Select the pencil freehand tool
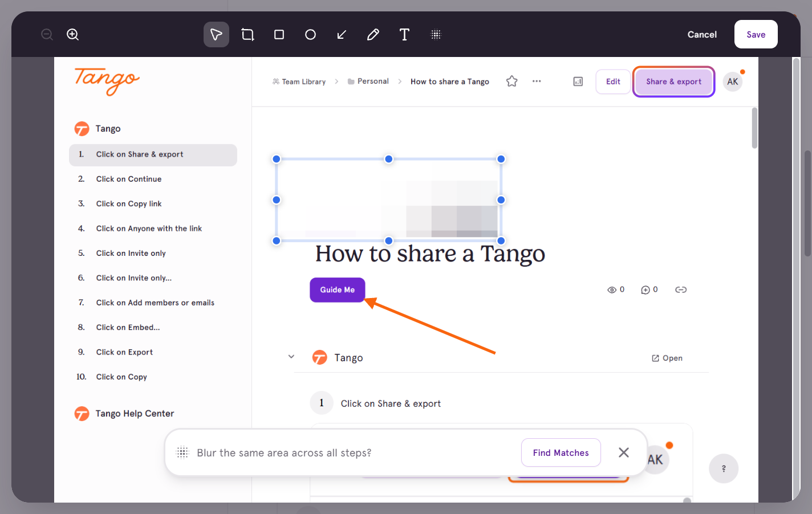Viewport: 812px width, 514px height. (373, 35)
